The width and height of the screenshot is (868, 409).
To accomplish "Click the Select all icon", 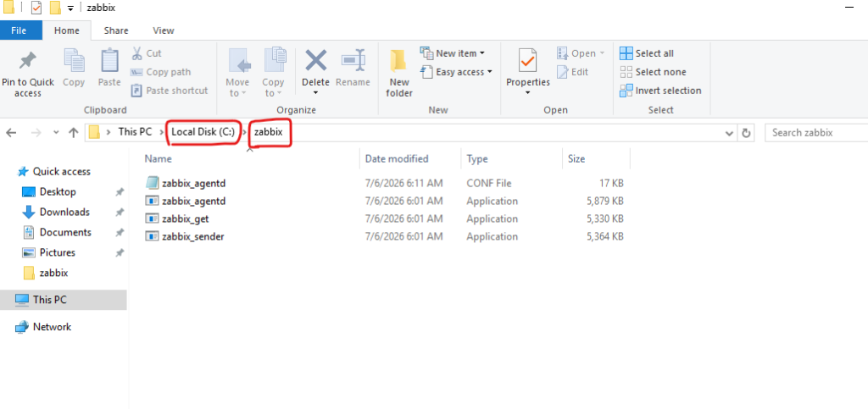I will (x=626, y=53).
